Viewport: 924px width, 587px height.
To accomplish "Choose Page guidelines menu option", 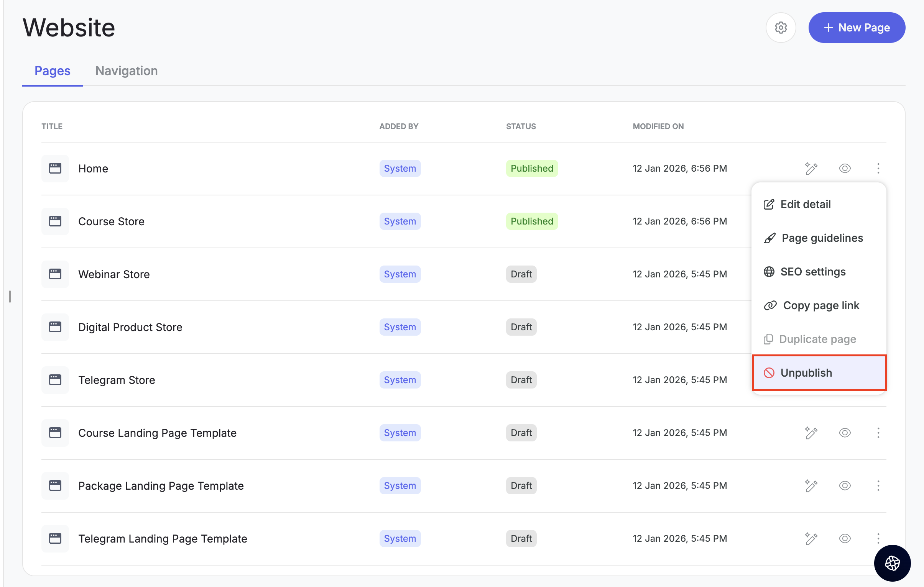I will pyautogui.click(x=822, y=238).
